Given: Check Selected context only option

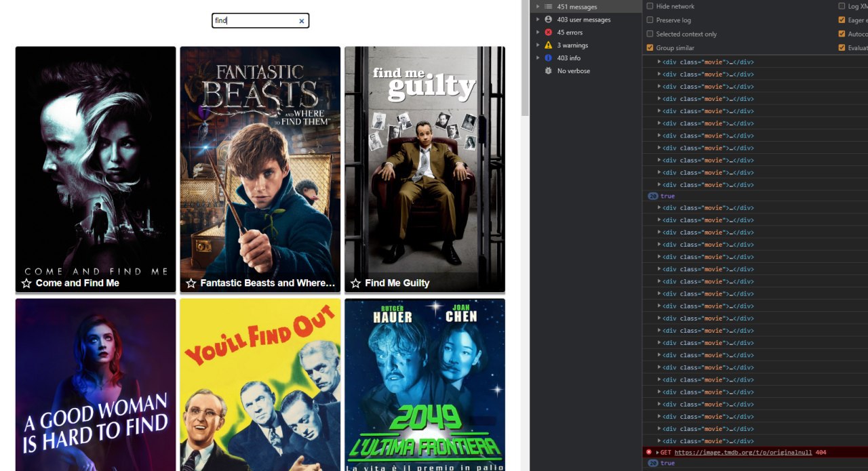Looking at the screenshot, I should tap(650, 34).
